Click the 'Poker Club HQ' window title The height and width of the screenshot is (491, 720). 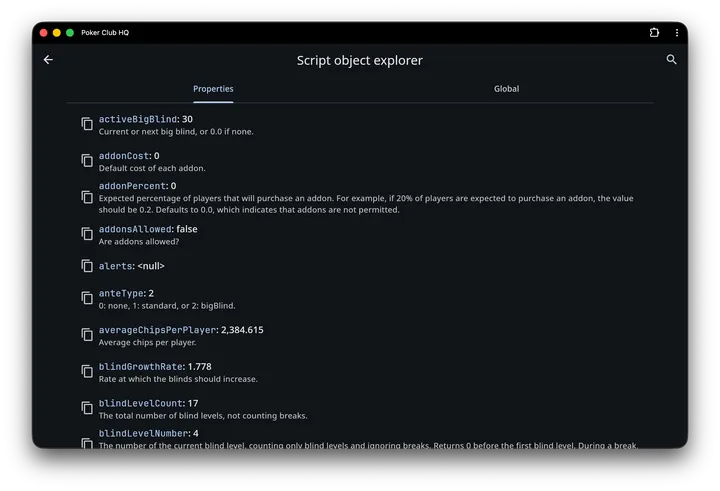point(105,33)
